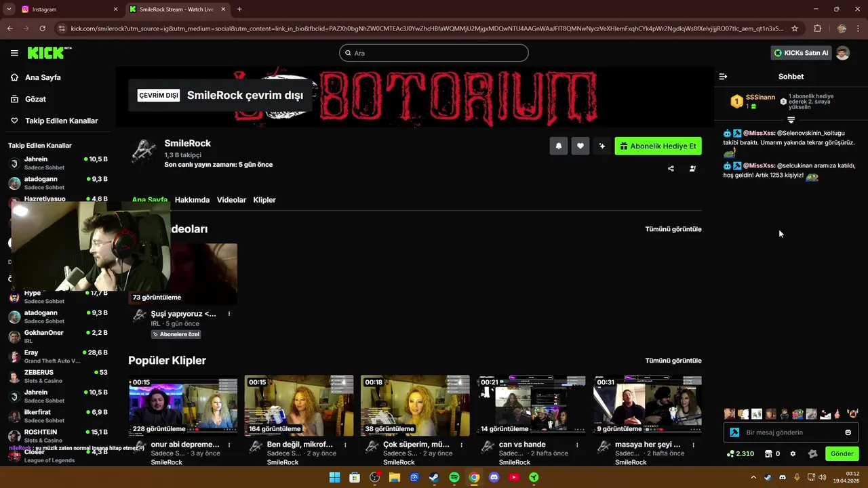
Task: Focus the Bir mesaj gönderin field
Action: point(791,432)
